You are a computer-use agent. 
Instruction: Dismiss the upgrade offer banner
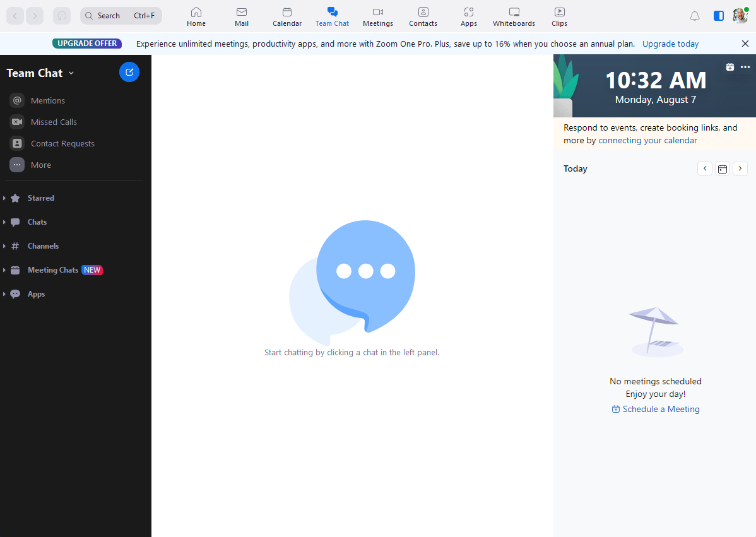tap(745, 44)
